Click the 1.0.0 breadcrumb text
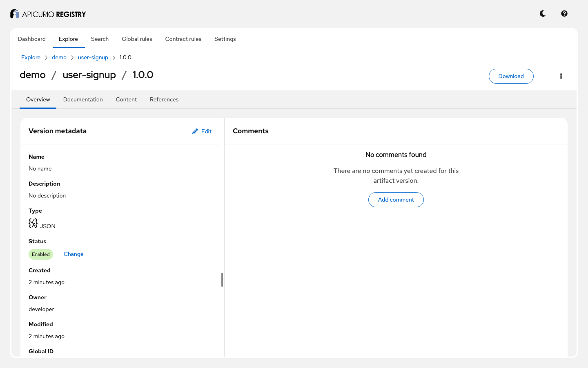This screenshot has width=588, height=368. 125,57
